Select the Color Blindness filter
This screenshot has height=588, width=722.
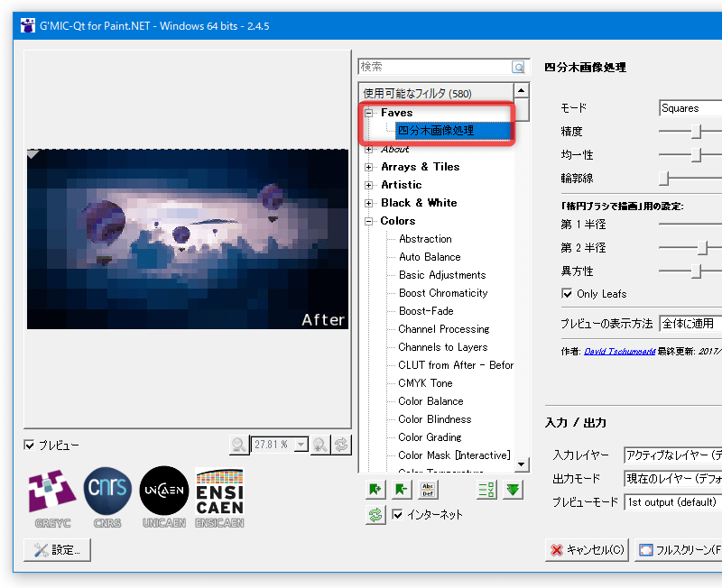435,419
